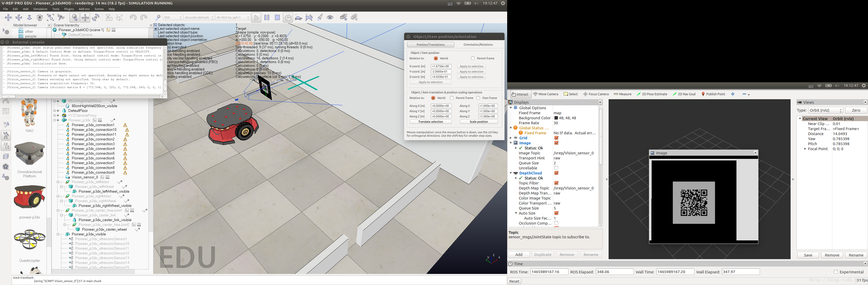The image size is (868, 285).
Task: Click the object rotate toolbar icon
Action: click(x=96, y=17)
